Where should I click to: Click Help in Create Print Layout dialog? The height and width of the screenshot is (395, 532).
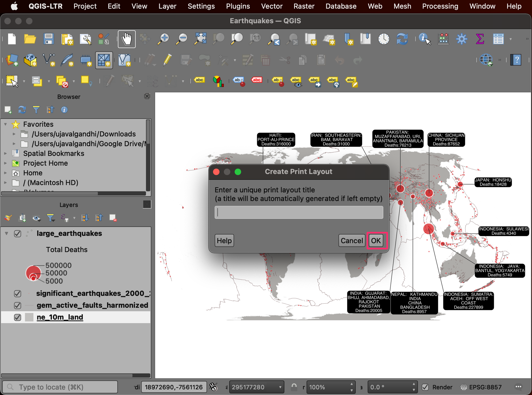[224, 240]
